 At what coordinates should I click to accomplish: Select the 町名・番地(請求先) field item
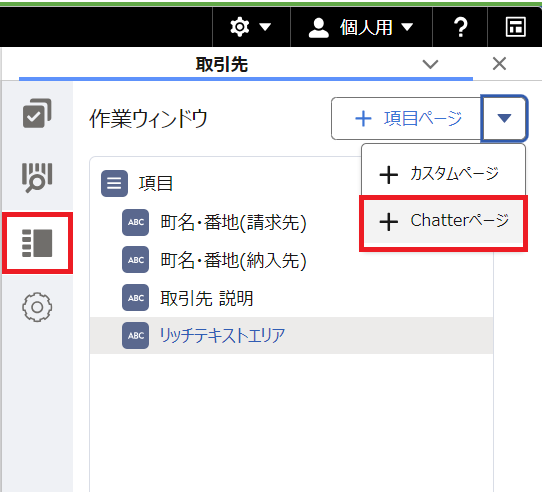tap(233, 222)
